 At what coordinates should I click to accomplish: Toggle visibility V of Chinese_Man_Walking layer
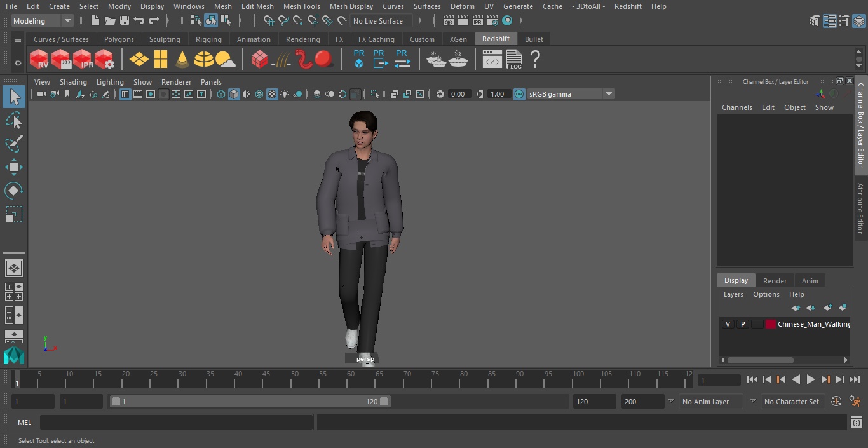728,324
